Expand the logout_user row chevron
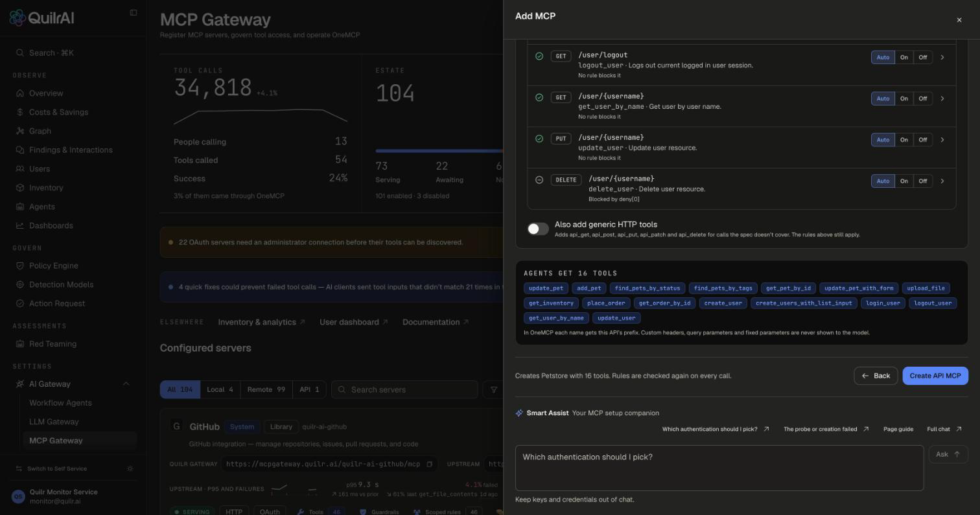Image resolution: width=980 pixels, height=515 pixels. click(942, 57)
